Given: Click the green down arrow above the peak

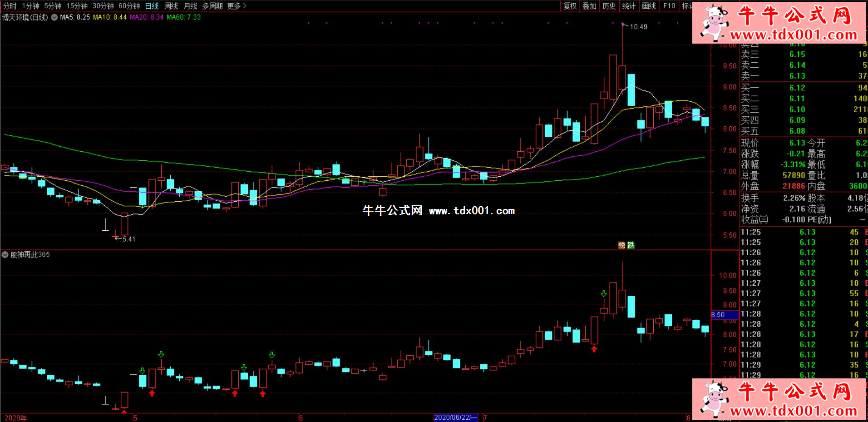Looking at the screenshot, I should coord(604,294).
